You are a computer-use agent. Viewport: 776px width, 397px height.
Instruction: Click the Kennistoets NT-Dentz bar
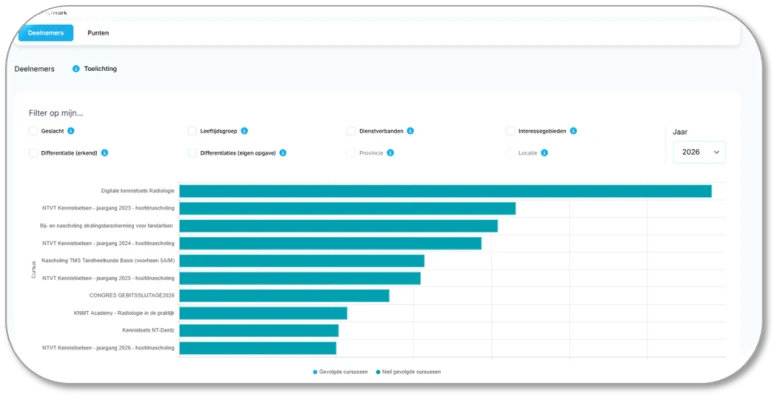259,331
